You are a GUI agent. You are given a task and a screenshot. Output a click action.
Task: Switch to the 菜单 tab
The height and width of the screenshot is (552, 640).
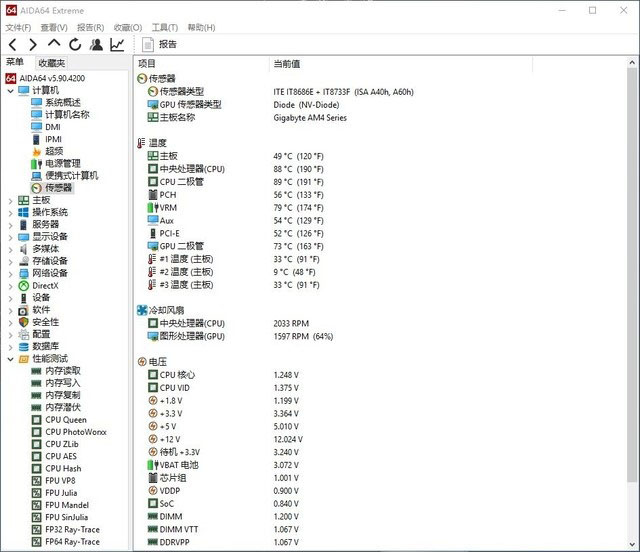click(15, 62)
